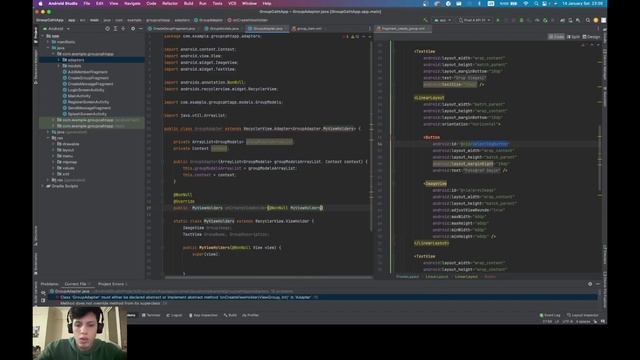Open AddMemberFragment in project tree
This screenshot has width=640, height=360.
click(87, 72)
